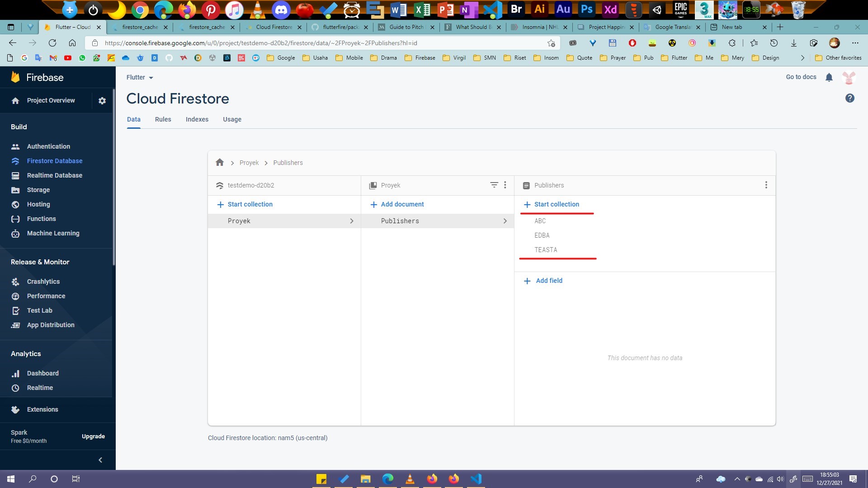
Task: Open the Storage section
Action: coord(38,190)
